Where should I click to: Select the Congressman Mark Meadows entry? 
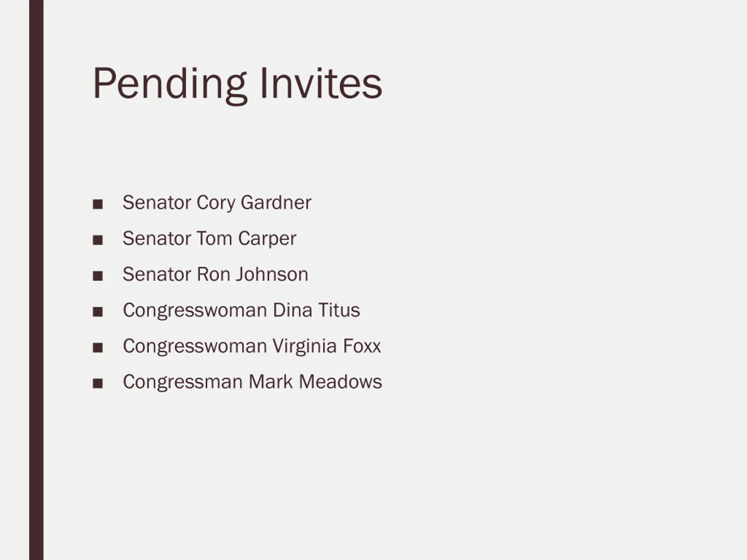(x=252, y=382)
